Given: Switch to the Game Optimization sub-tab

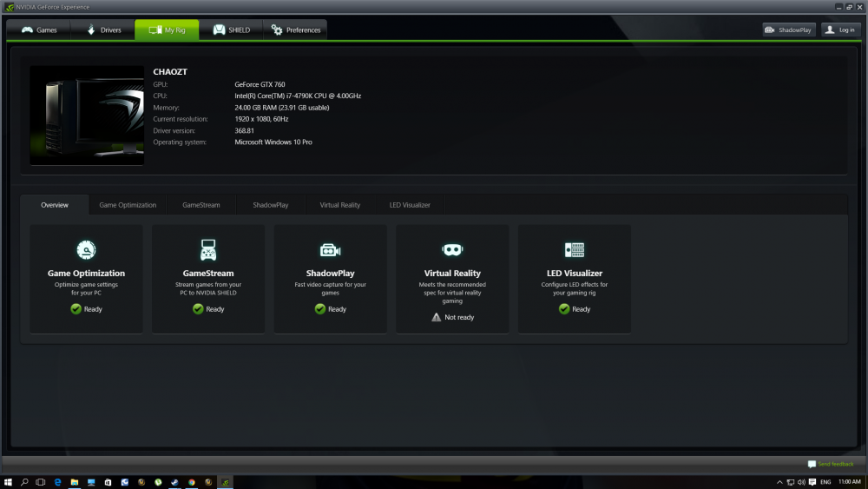Looking at the screenshot, I should pos(128,205).
